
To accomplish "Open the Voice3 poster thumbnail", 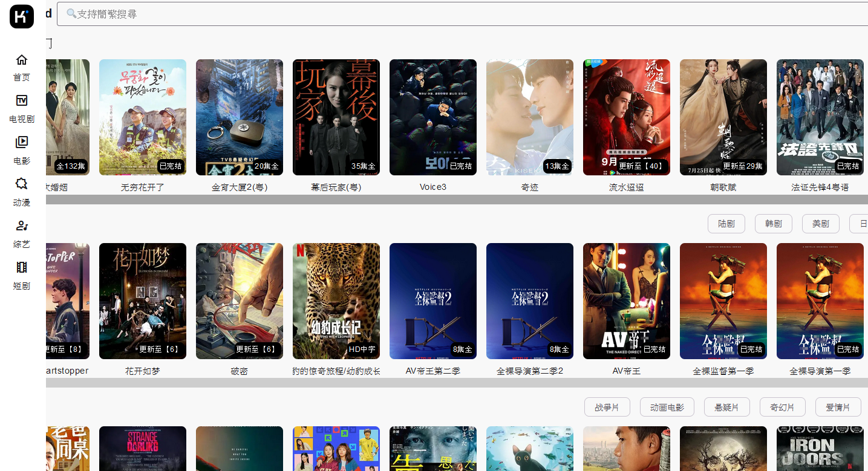I will coord(432,117).
